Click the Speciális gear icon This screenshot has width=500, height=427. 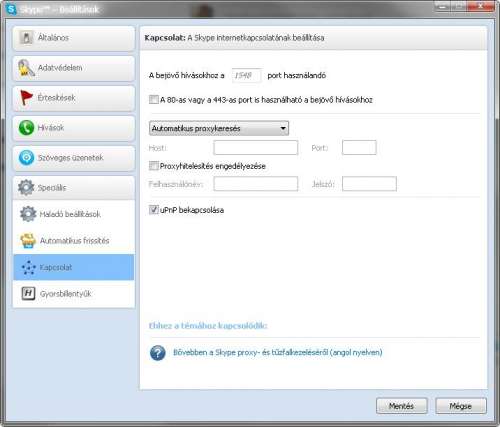pyautogui.click(x=26, y=187)
